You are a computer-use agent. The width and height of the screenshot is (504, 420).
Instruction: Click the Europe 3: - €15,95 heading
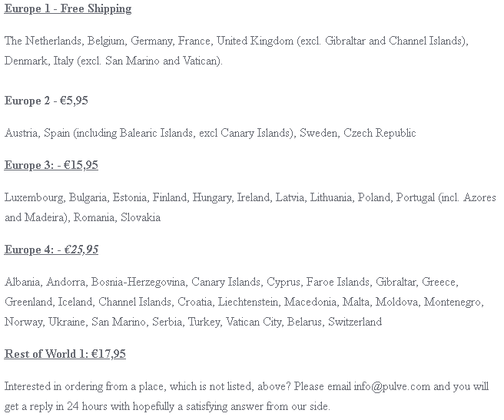click(x=51, y=165)
